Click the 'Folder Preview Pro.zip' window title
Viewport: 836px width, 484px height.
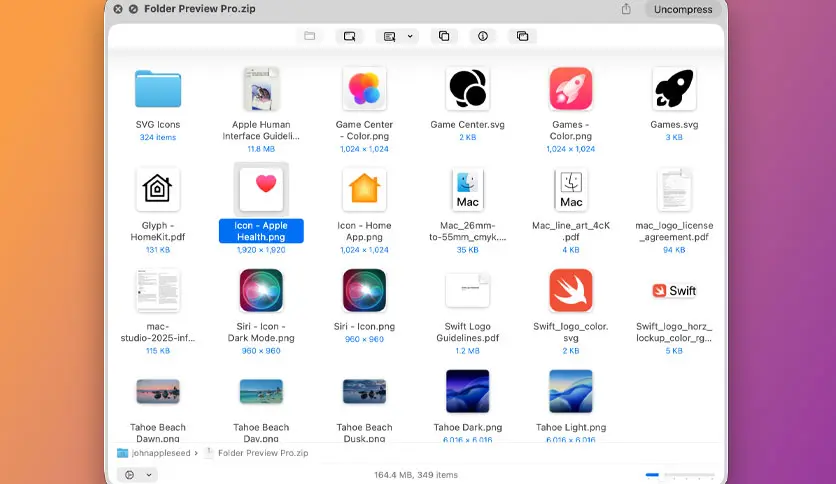200,9
